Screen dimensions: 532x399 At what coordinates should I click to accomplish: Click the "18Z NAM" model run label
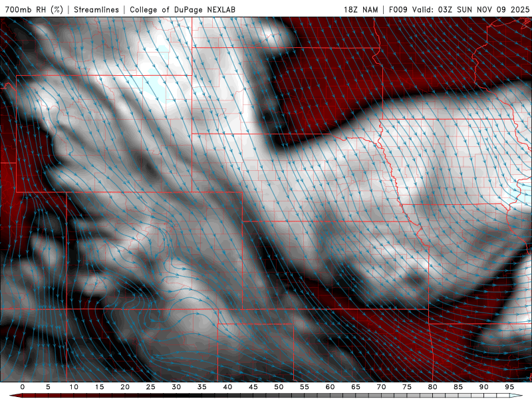point(361,9)
